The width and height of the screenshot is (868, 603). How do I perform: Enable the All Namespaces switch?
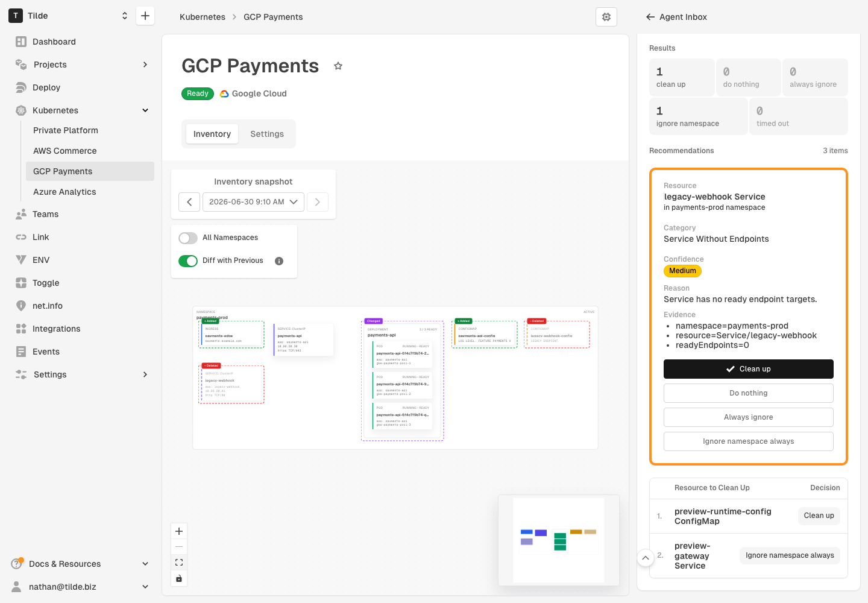pos(188,238)
